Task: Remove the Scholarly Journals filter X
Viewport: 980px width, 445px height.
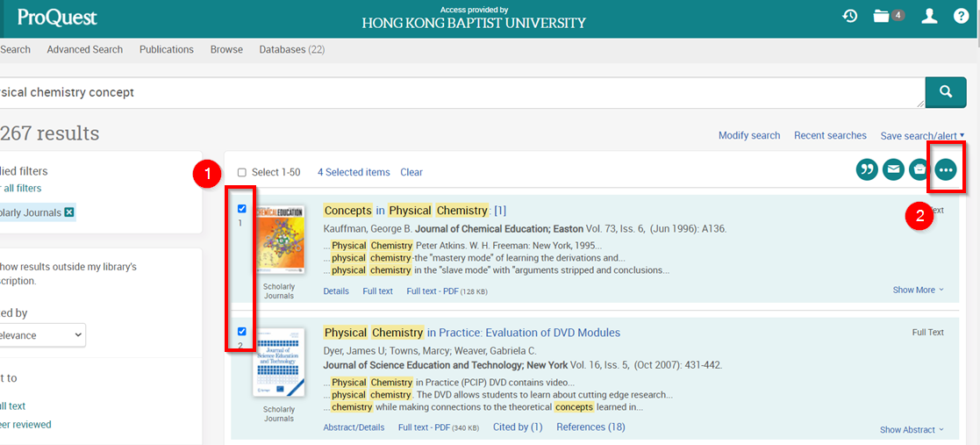Action: (69, 213)
